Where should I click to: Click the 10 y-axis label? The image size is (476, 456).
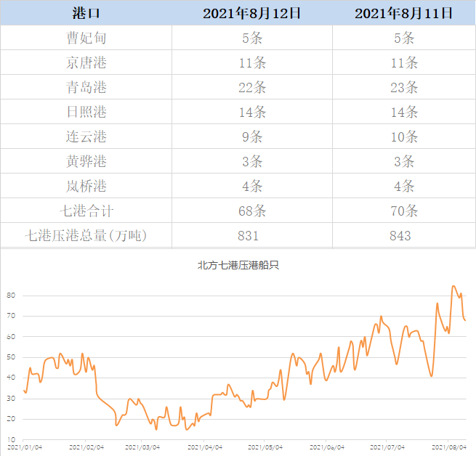coord(11,439)
